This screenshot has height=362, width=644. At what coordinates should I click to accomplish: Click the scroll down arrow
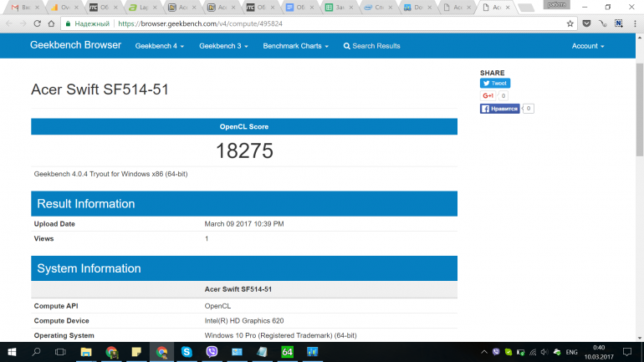[x=640, y=339]
